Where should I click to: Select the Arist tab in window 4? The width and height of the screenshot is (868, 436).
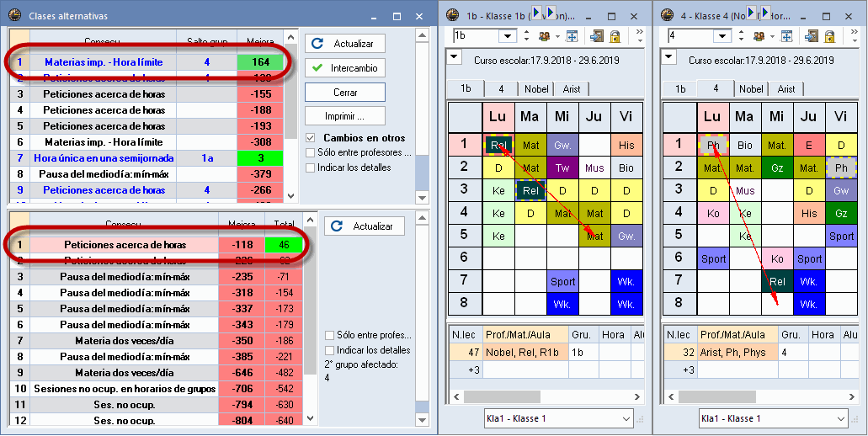[786, 89]
